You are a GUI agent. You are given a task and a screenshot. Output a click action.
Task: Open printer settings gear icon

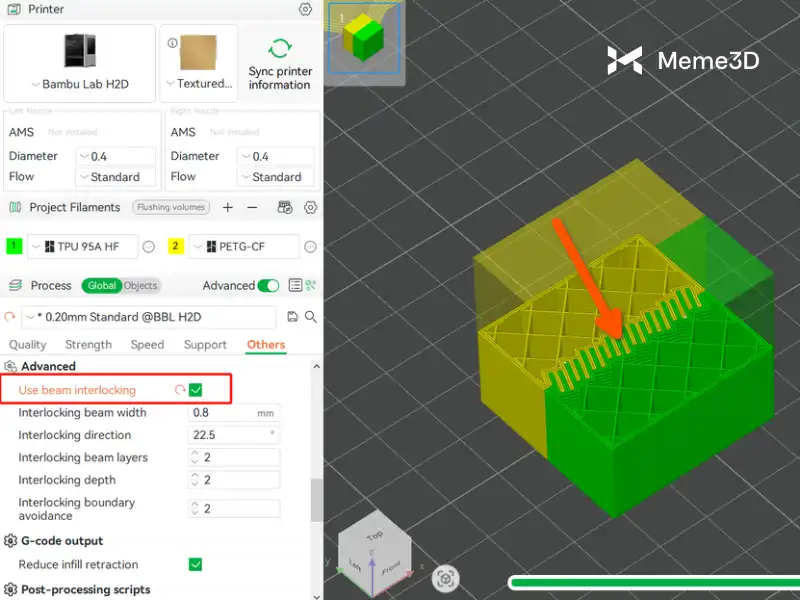click(x=305, y=10)
